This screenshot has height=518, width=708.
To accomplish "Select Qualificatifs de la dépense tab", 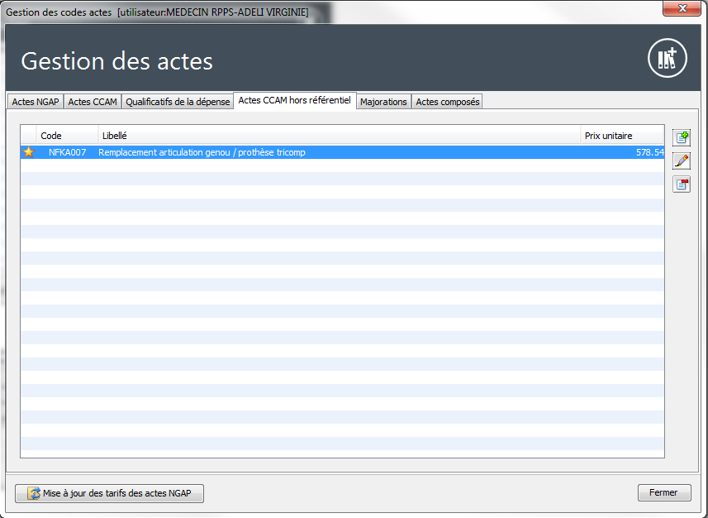I will tap(177, 102).
